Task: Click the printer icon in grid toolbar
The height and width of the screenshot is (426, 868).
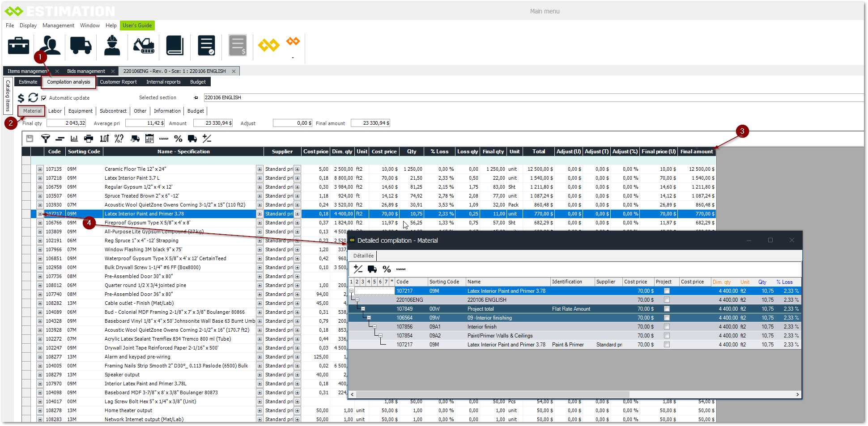Action: [89, 139]
